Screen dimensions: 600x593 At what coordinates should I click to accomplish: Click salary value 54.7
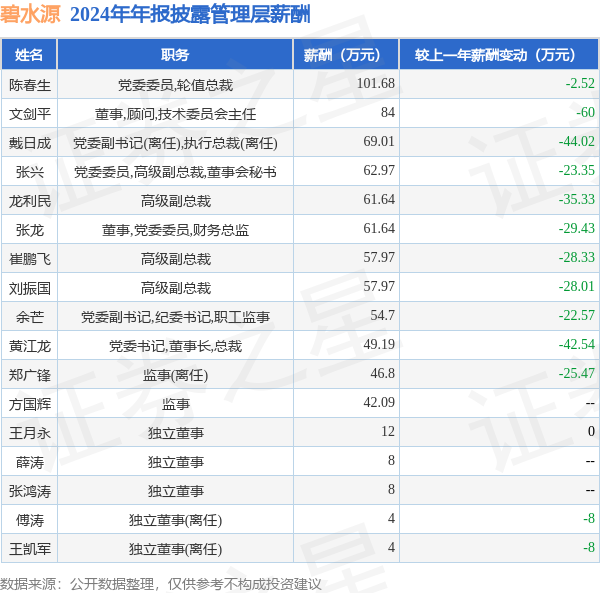[x=382, y=315]
